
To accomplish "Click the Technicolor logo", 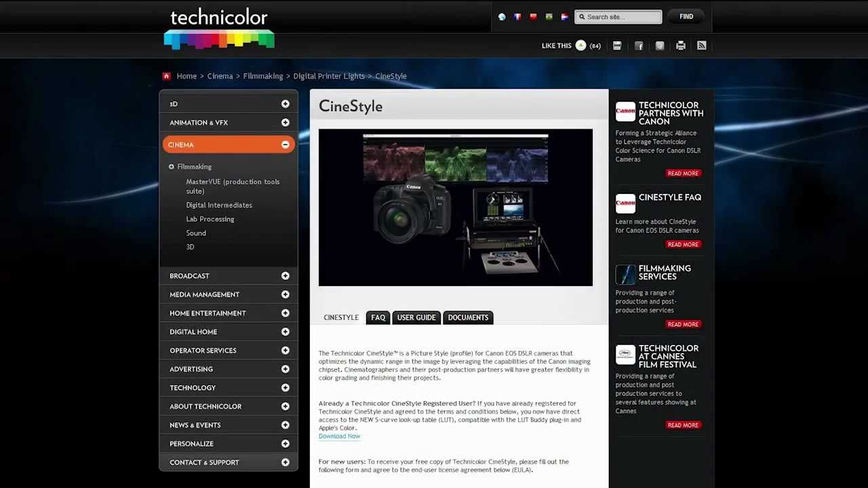I will pyautogui.click(x=219, y=29).
